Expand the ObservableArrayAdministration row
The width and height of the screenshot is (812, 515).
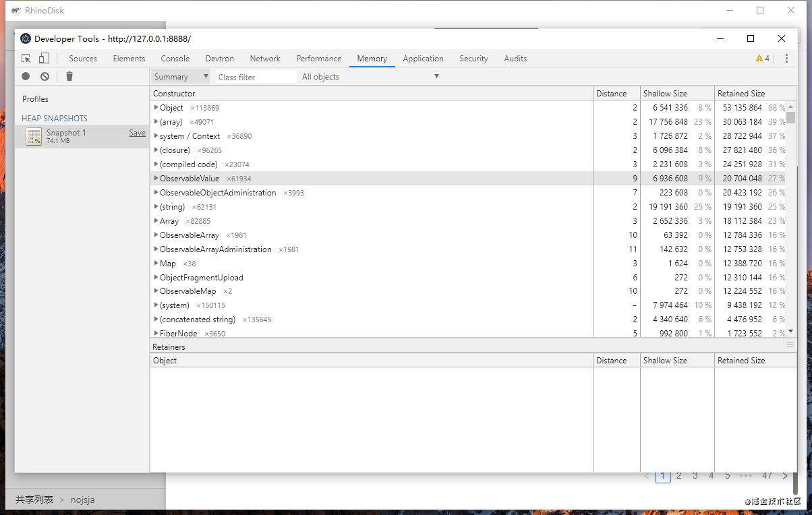coord(156,249)
